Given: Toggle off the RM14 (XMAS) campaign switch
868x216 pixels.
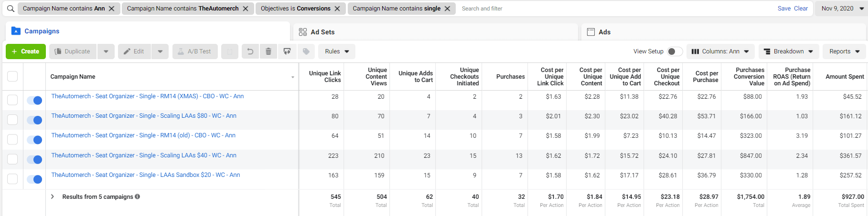Looking at the screenshot, I should tap(34, 100).
